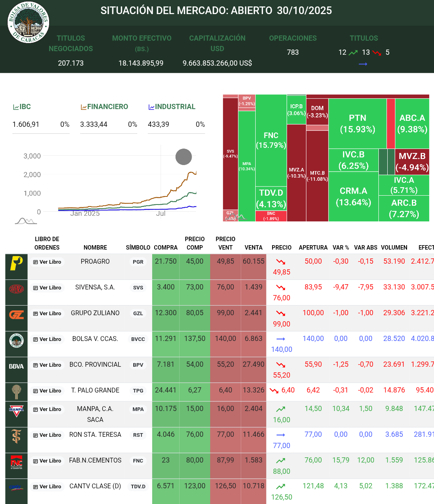Click the Grupo Zuliano logo icon
Screen dimensions: 434x504
click(x=17, y=315)
